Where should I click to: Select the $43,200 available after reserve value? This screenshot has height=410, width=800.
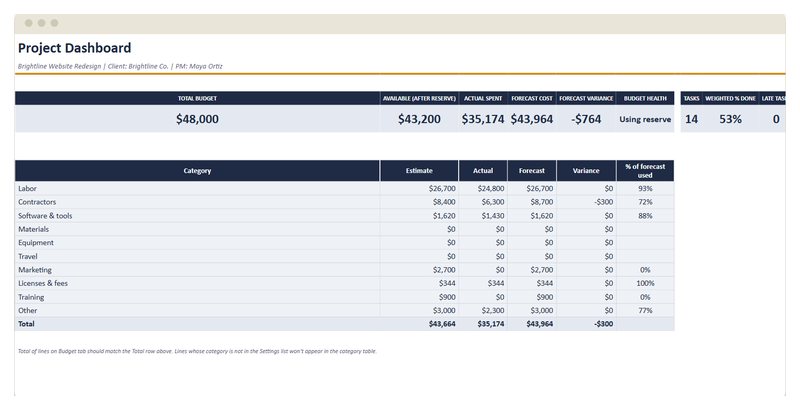point(419,119)
